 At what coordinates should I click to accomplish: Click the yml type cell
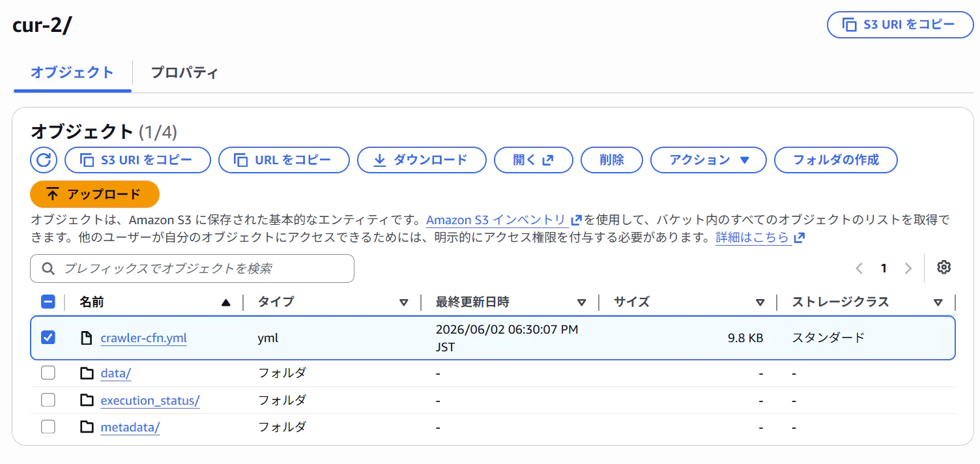pos(268,338)
